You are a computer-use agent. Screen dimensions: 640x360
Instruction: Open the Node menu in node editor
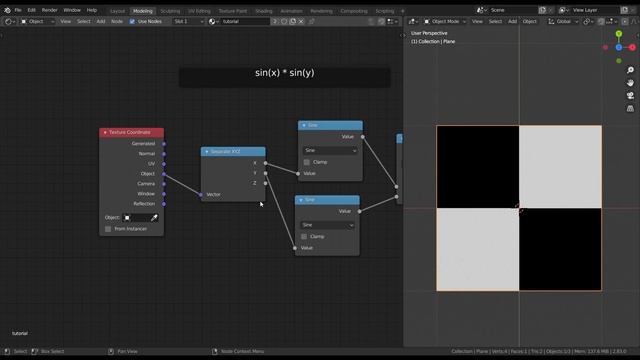[117, 22]
